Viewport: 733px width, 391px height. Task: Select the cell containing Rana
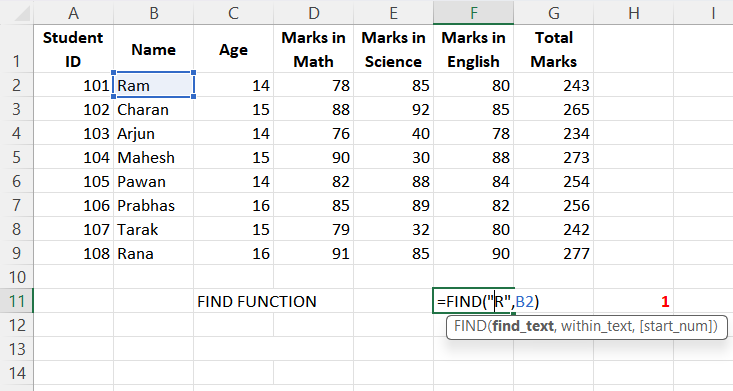pyautogui.click(x=153, y=253)
